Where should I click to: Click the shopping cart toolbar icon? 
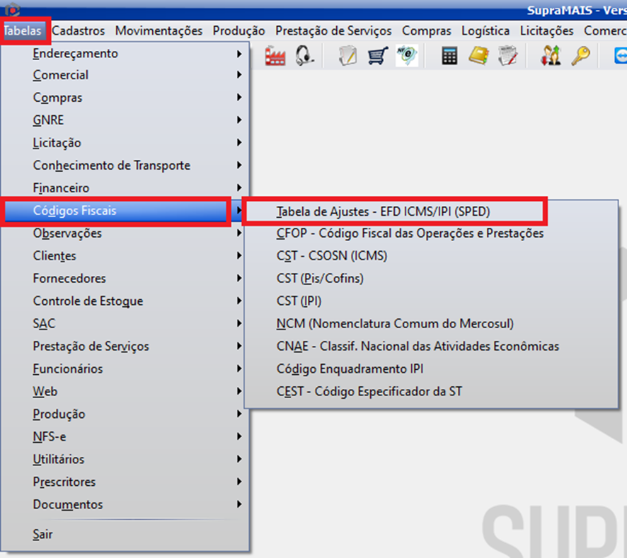pos(377,56)
